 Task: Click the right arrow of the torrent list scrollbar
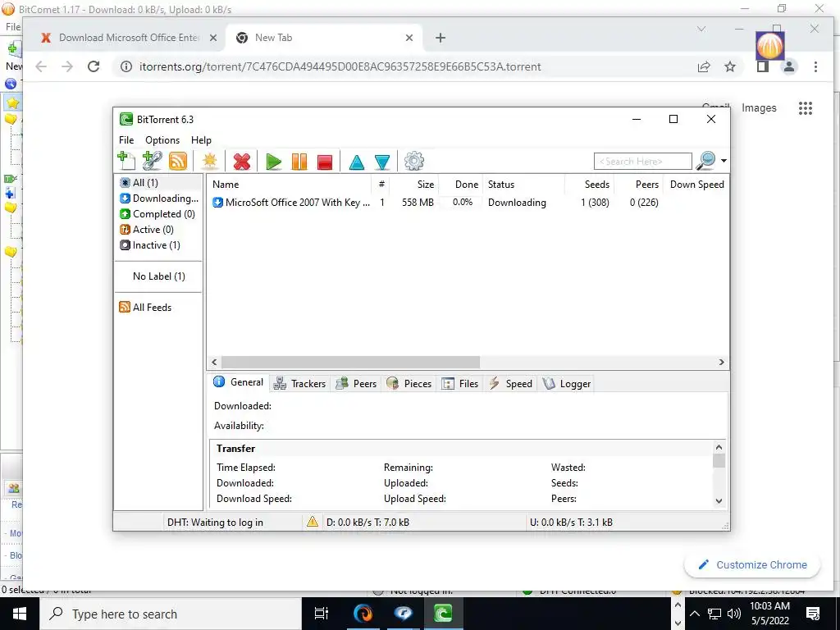pos(722,362)
